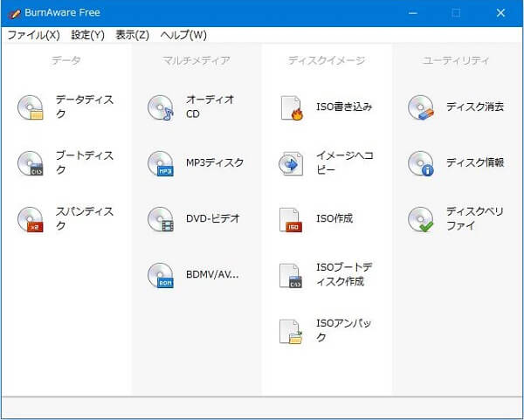Click the BDMV/AV... Blu-ray disc icon
The image size is (524, 420).
(x=161, y=275)
